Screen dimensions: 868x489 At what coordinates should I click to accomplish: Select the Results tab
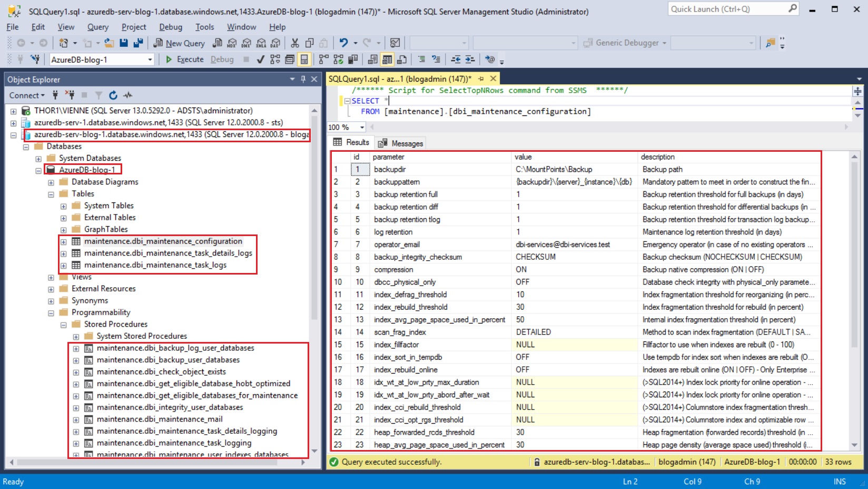(351, 142)
